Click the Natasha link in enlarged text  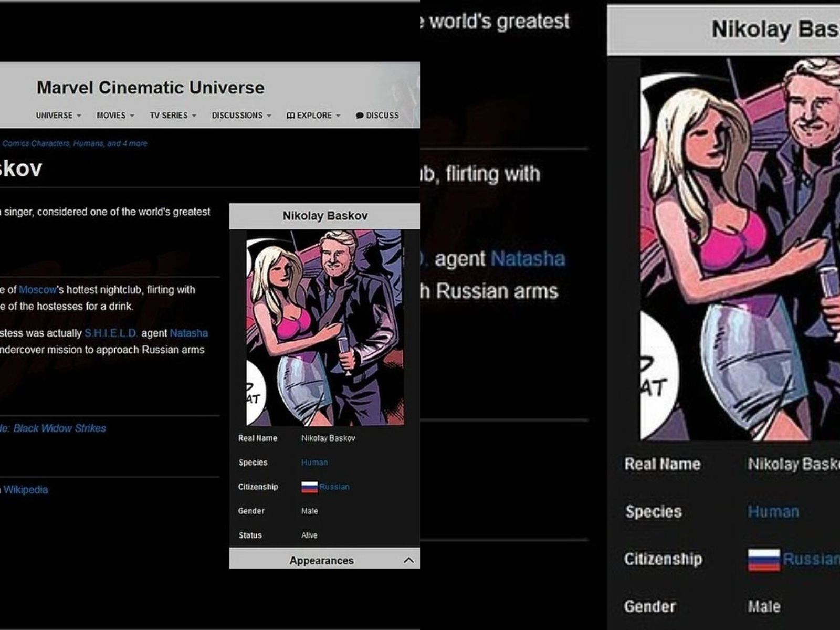point(528,259)
